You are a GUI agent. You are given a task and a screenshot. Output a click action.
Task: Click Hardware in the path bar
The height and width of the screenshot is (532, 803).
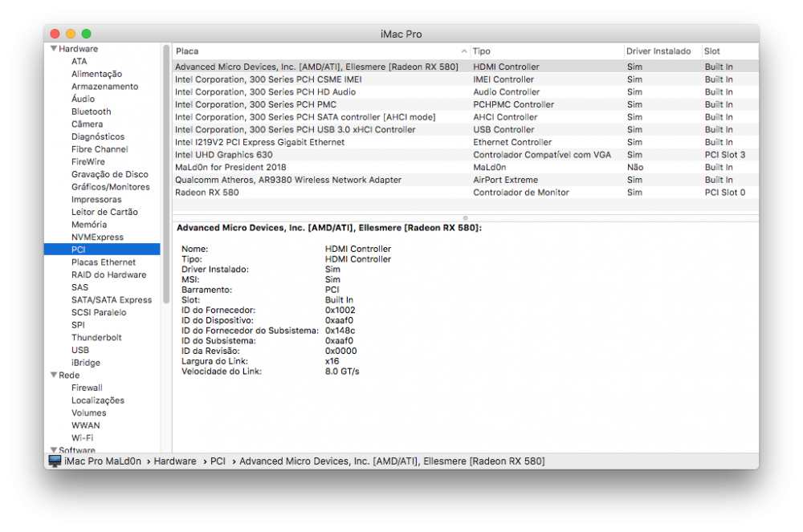[x=174, y=461]
